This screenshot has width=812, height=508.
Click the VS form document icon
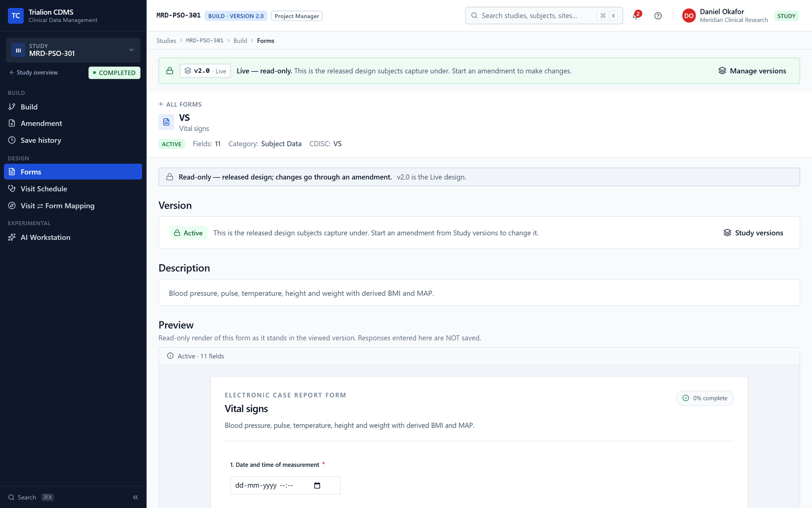166,122
